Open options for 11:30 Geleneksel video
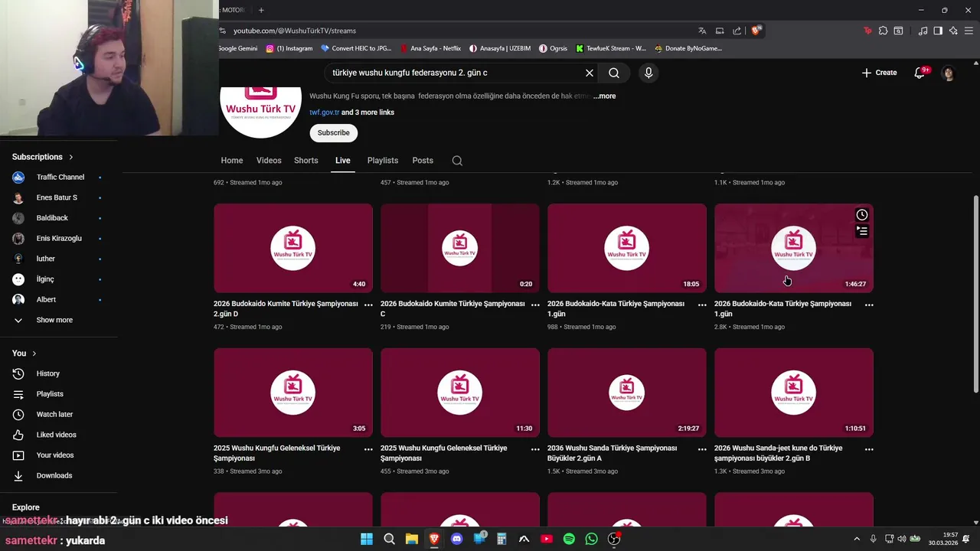 (535, 449)
